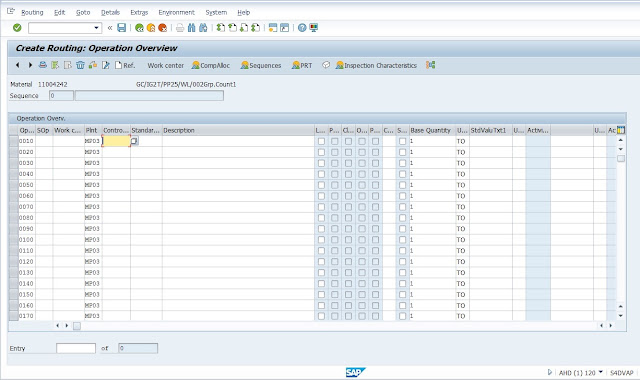The width and height of the screenshot is (640, 380).
Task: Click the Find binoculars icon
Action: point(191,28)
